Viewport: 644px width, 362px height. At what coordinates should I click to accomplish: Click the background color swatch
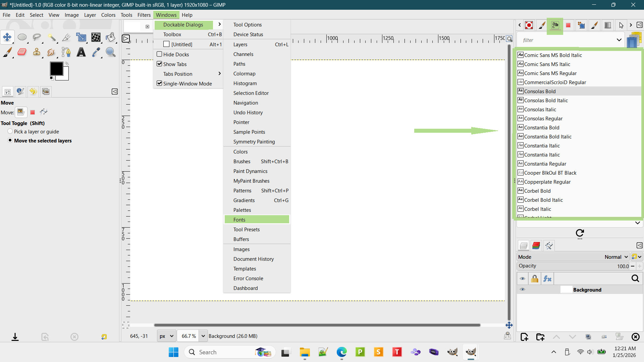point(66,77)
